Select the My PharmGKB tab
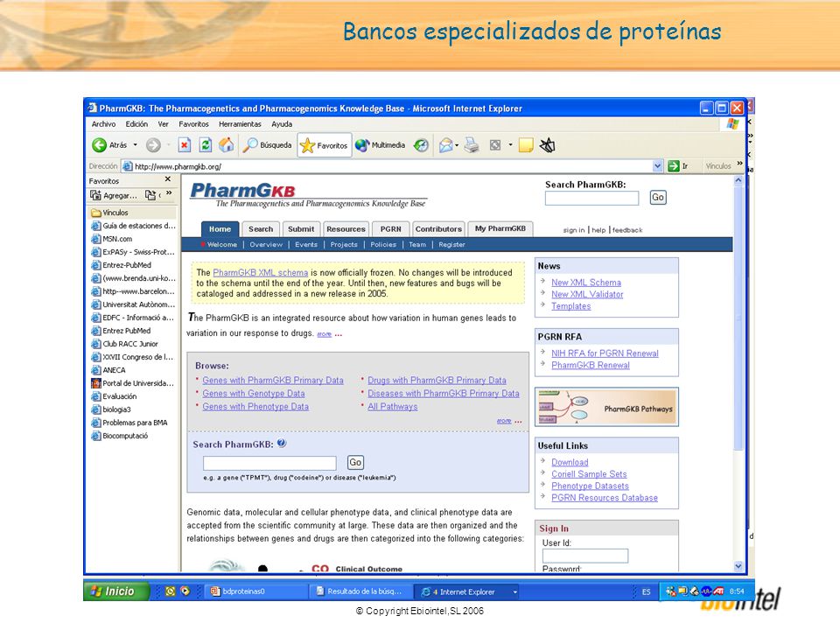840x630 pixels. [500, 228]
